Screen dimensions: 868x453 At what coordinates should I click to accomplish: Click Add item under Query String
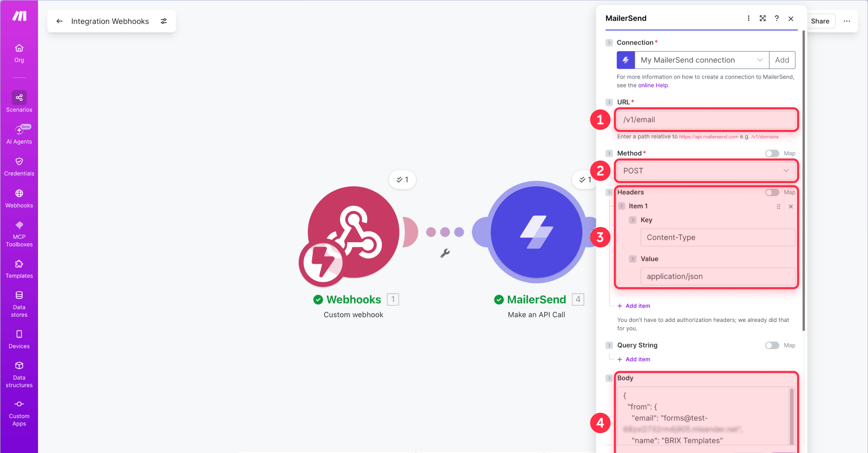[634, 359]
